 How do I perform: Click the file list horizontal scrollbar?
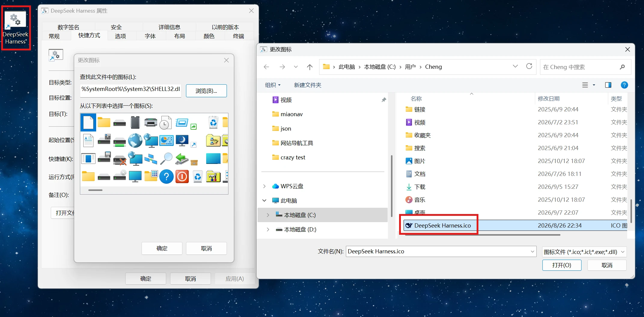pos(482,235)
